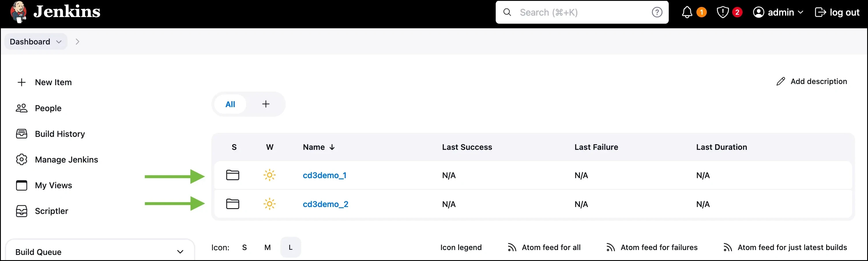
Task: Click the Add description button
Action: 811,81
